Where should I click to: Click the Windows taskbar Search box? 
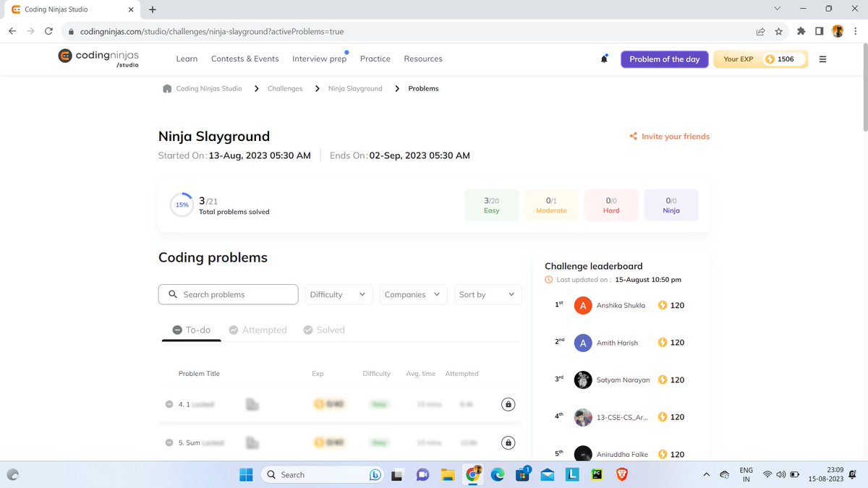(x=323, y=474)
